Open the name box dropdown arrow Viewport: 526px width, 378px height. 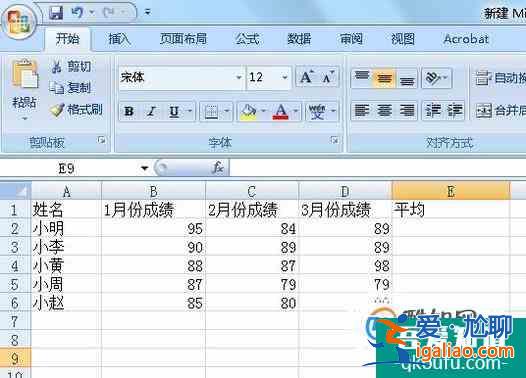tap(144, 168)
